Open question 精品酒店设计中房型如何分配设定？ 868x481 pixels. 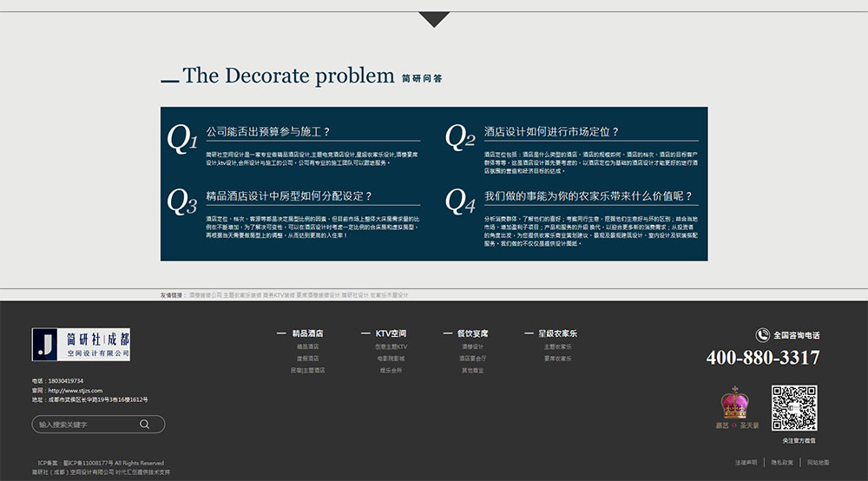(289, 196)
